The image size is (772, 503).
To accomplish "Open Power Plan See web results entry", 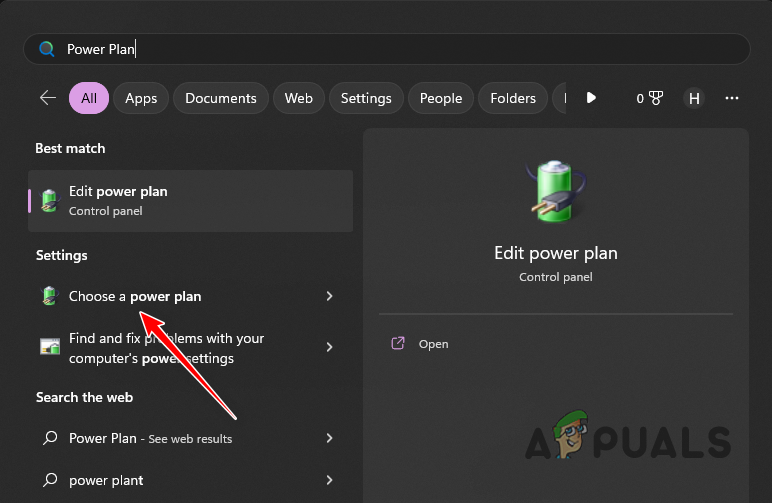I will [191, 438].
